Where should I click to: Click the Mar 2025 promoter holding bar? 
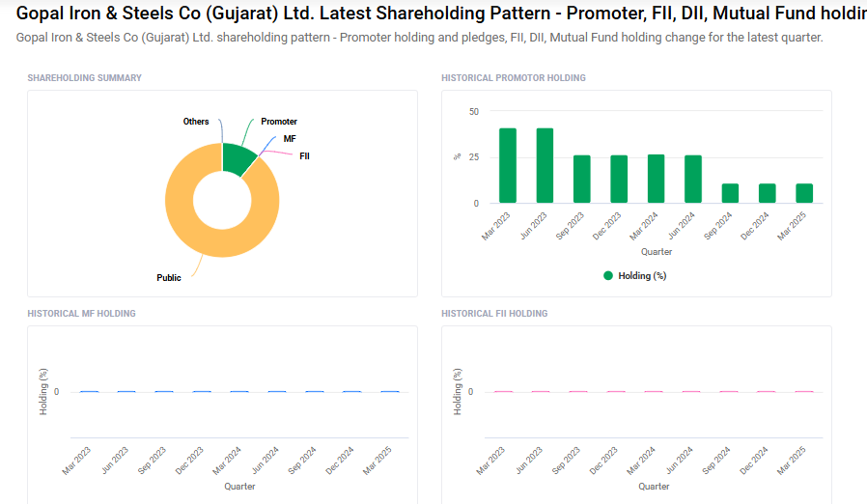pyautogui.click(x=804, y=193)
